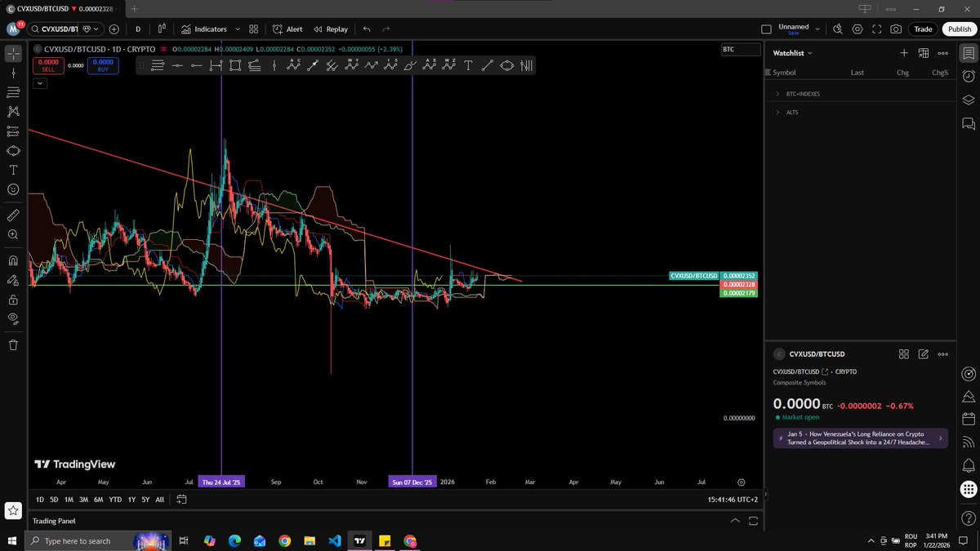Delete all drawings with the trash icon
Viewport: 980px width, 551px height.
pos(12,345)
